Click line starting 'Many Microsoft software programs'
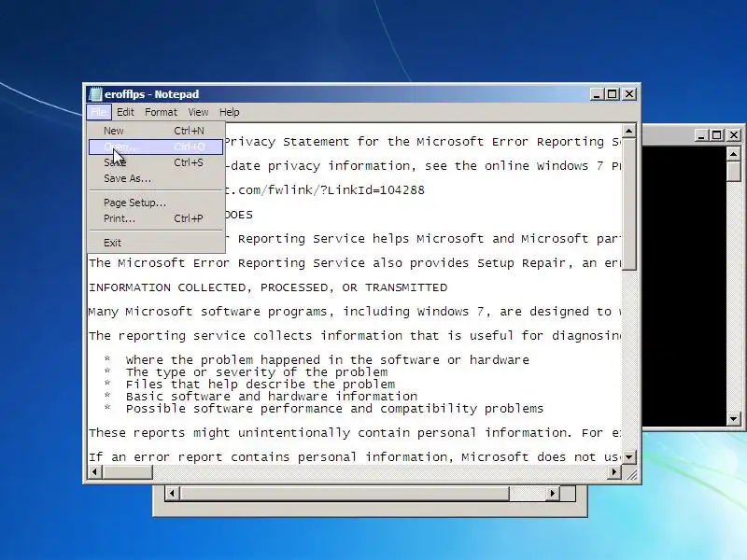Screen dimensions: 747x560 [355, 312]
